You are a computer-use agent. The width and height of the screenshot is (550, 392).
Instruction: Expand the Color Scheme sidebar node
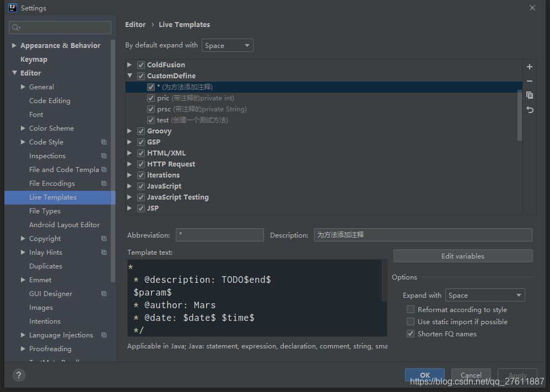click(x=23, y=128)
